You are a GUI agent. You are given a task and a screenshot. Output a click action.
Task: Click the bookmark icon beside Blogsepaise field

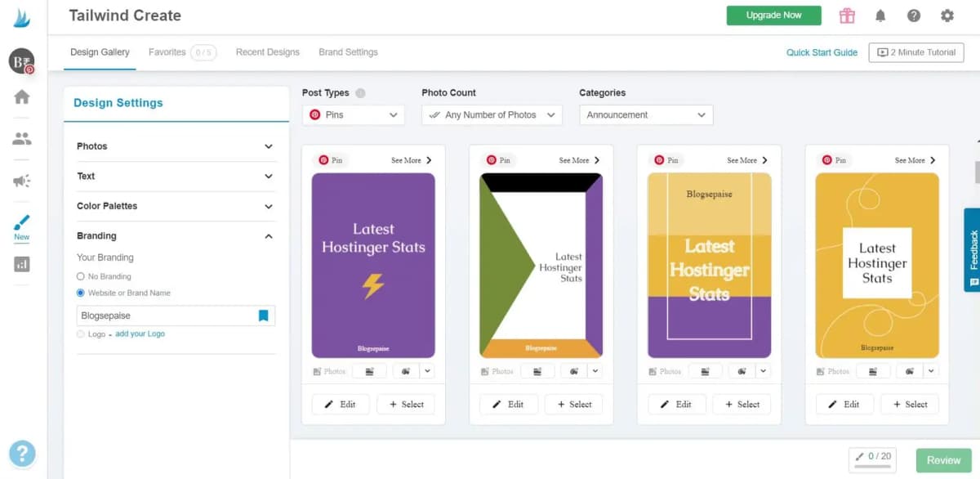tap(263, 316)
